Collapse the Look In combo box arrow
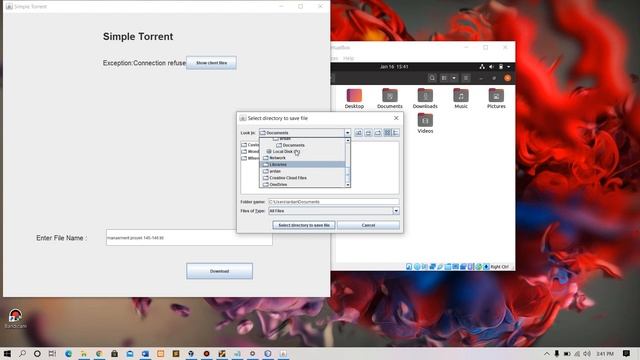This screenshot has height=360, width=640. (x=347, y=133)
